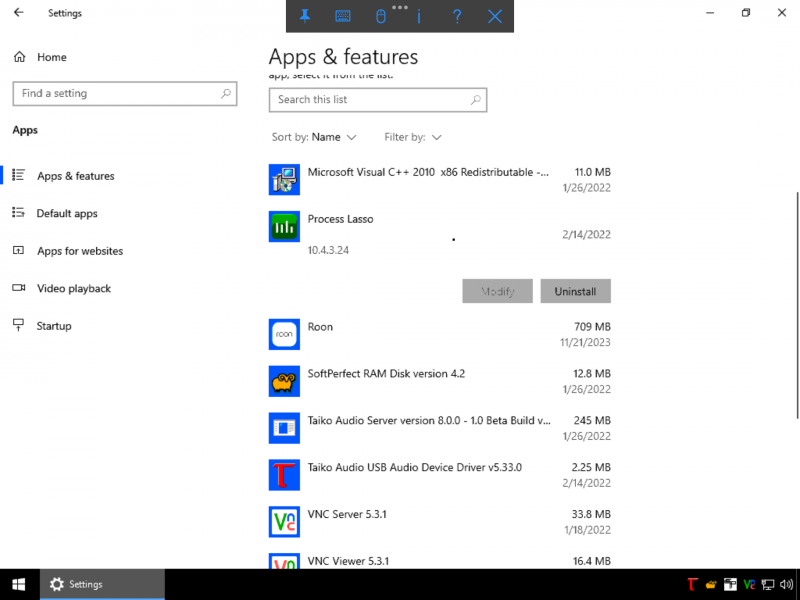Click the 709 MB size of Roon

coord(592,327)
